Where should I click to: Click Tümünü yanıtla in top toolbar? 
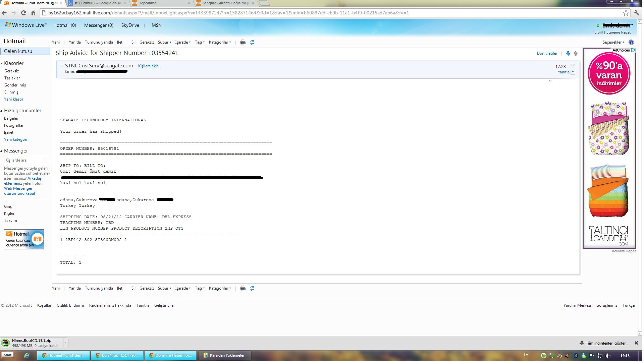99,43
